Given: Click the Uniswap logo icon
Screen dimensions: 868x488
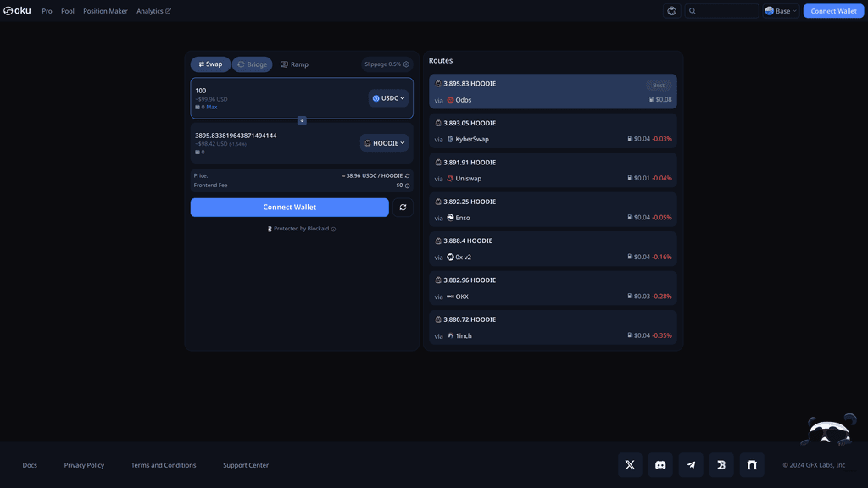Looking at the screenshot, I should [450, 179].
